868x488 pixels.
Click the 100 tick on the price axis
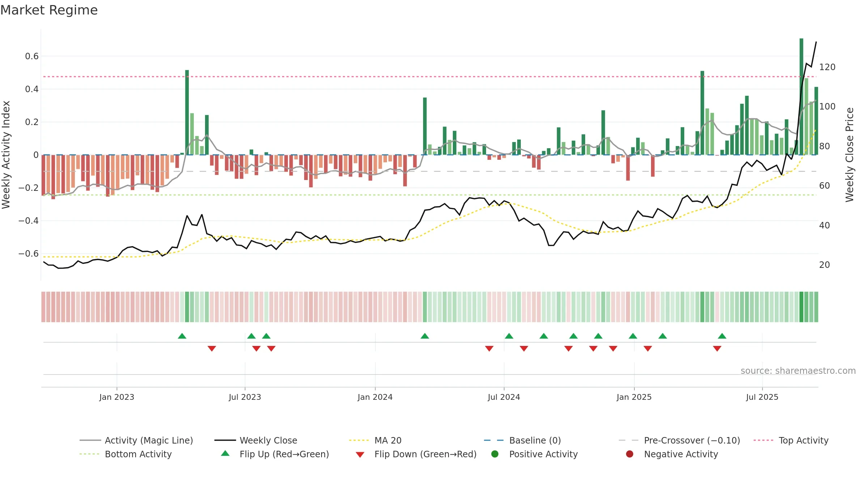827,106
